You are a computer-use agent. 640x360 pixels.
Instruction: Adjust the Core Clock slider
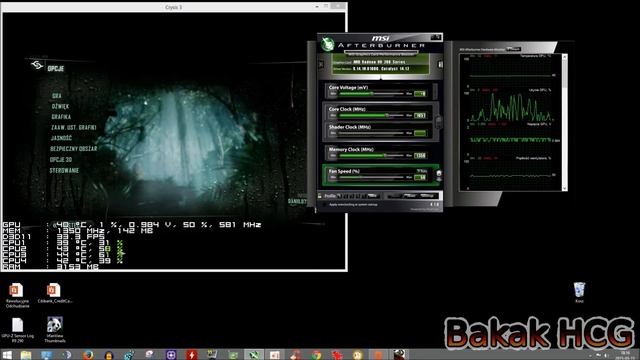[x=371, y=116]
